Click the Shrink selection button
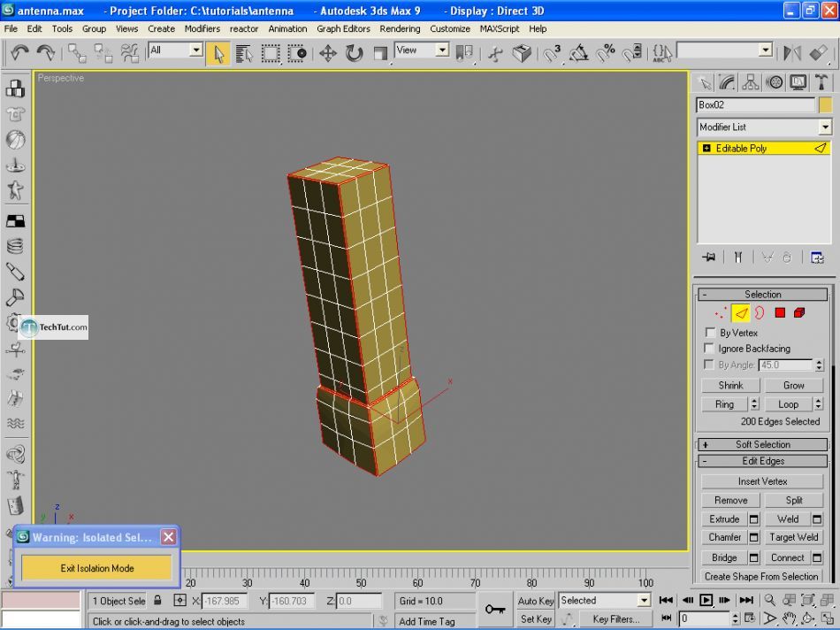This screenshot has height=630, width=840. (x=730, y=386)
